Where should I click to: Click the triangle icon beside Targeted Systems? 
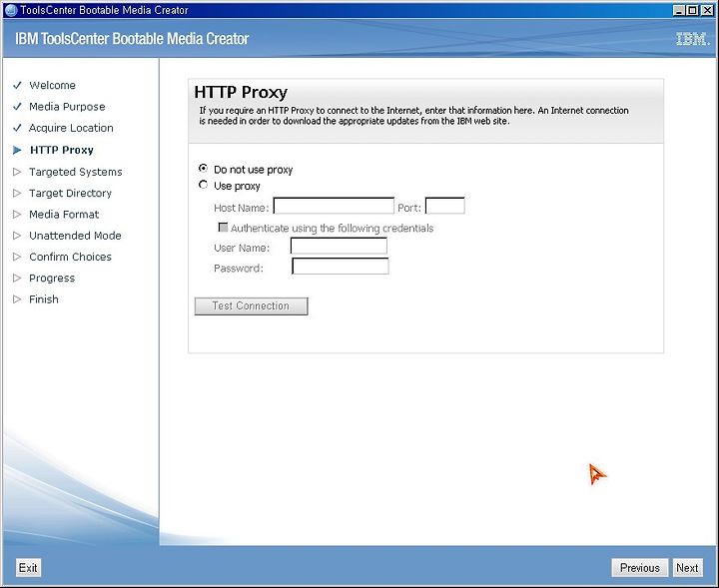click(x=17, y=172)
